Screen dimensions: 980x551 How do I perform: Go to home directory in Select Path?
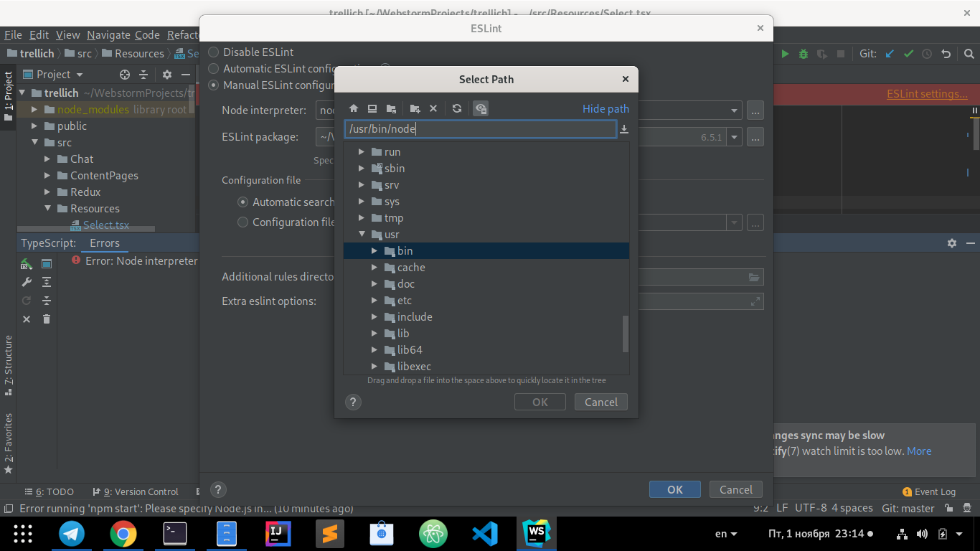coord(353,108)
